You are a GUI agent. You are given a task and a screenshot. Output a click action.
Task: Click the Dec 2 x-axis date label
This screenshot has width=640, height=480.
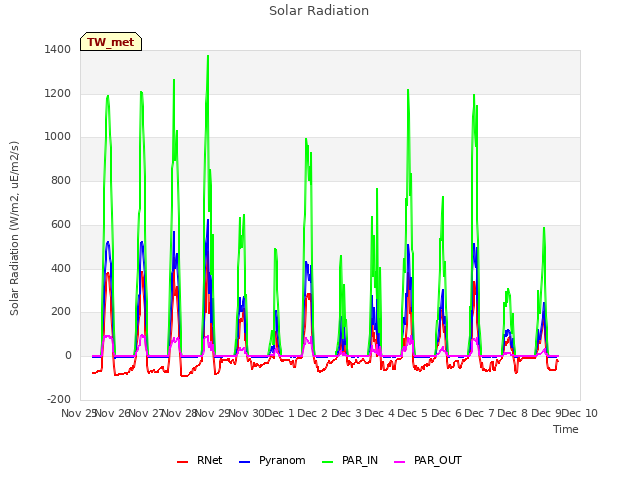[x=312, y=413]
